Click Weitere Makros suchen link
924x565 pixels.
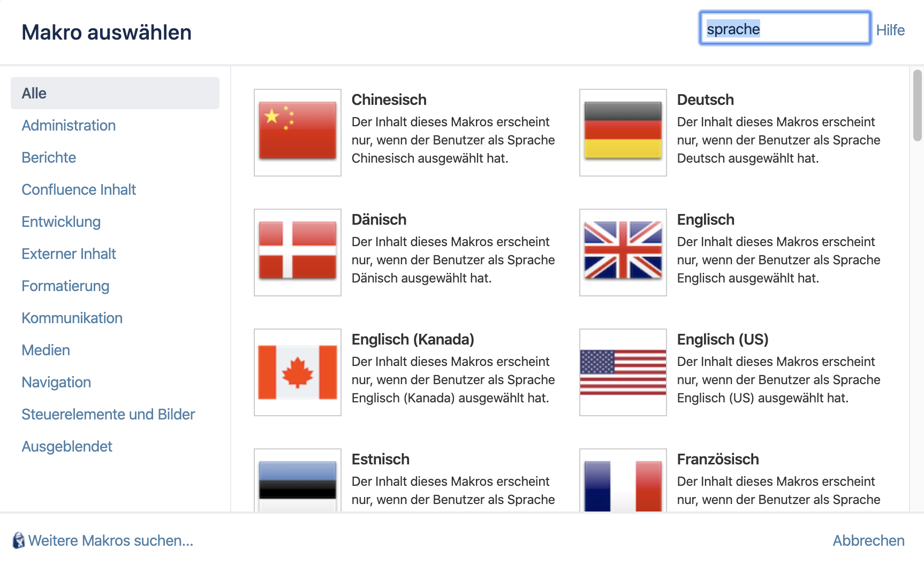[x=111, y=540]
